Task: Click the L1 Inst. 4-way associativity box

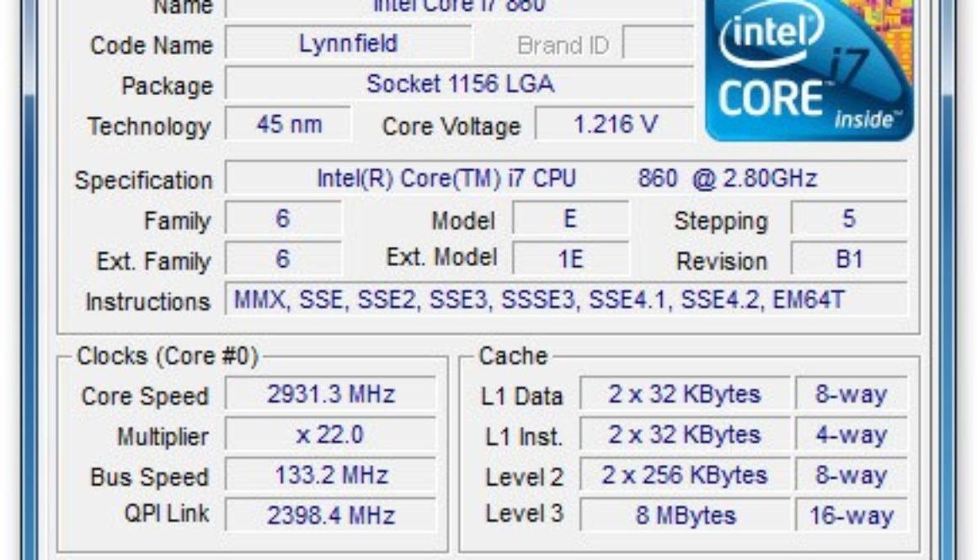Action: pyautogui.click(x=851, y=435)
